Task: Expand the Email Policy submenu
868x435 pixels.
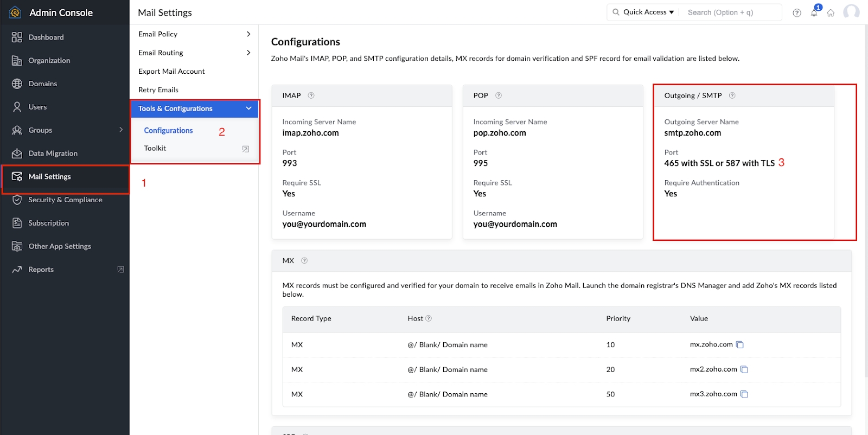Action: [x=248, y=34]
